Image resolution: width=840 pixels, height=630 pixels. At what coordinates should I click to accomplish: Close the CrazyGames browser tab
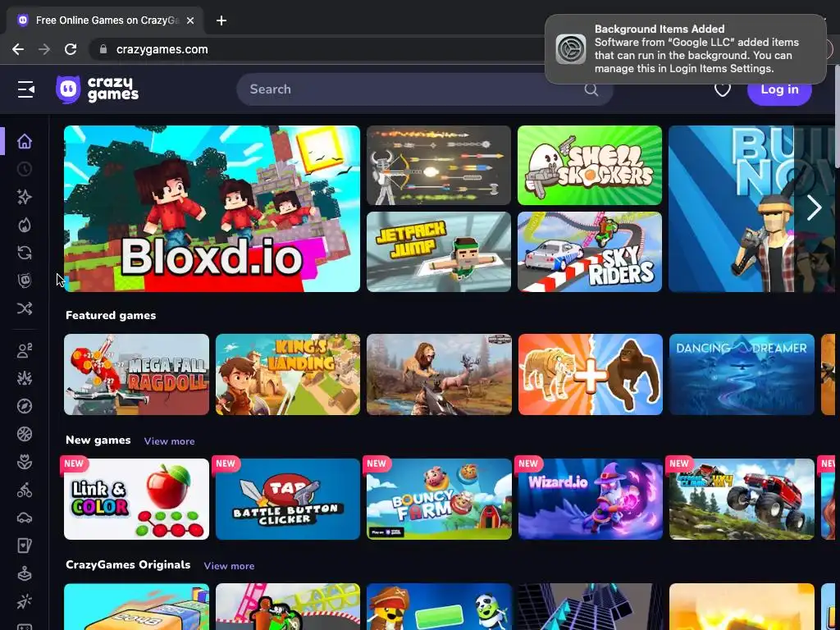tap(190, 21)
